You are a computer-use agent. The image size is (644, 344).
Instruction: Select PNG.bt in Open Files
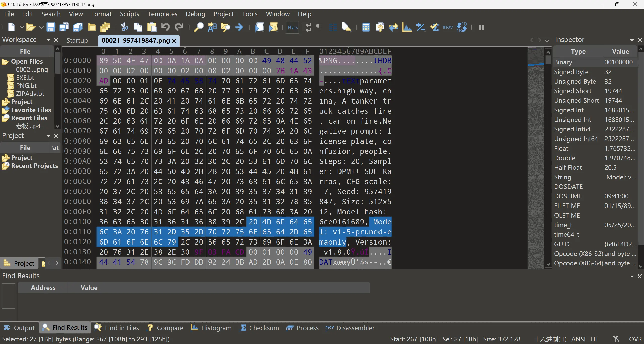point(26,86)
